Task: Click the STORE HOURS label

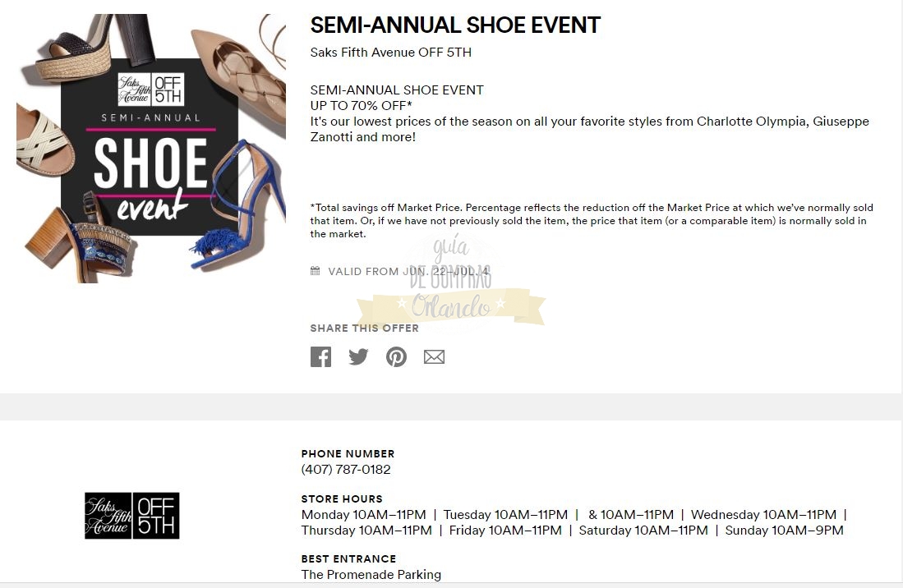Action: pyautogui.click(x=342, y=498)
